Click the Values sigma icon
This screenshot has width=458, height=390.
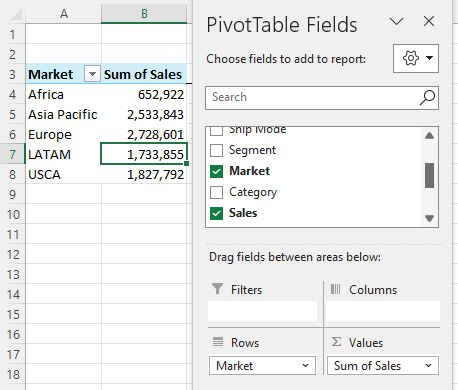pos(336,342)
